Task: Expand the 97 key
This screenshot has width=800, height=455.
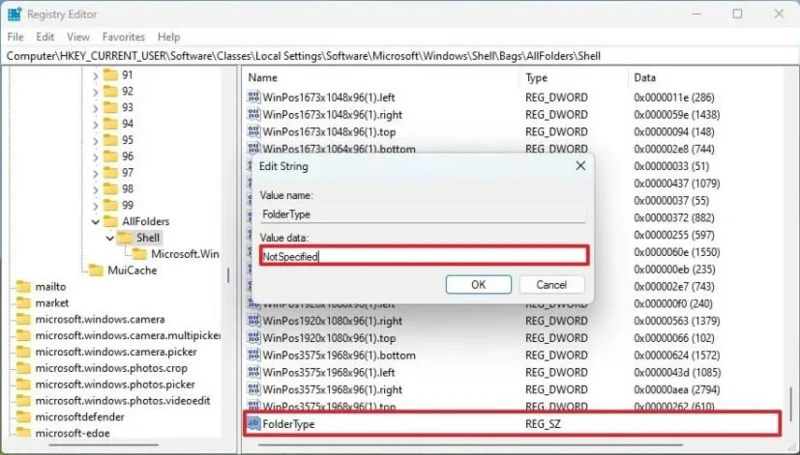Action: click(x=95, y=173)
